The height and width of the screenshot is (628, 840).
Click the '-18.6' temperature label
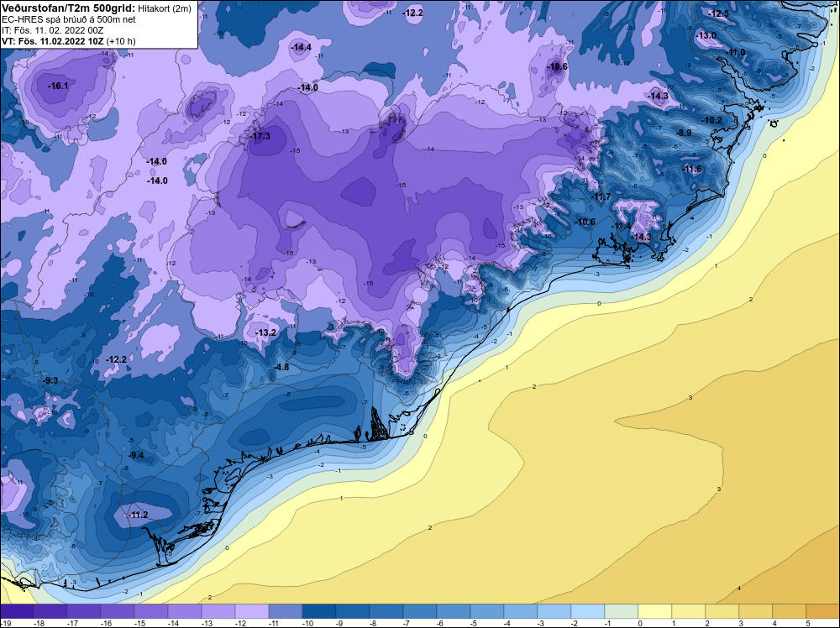(557, 67)
